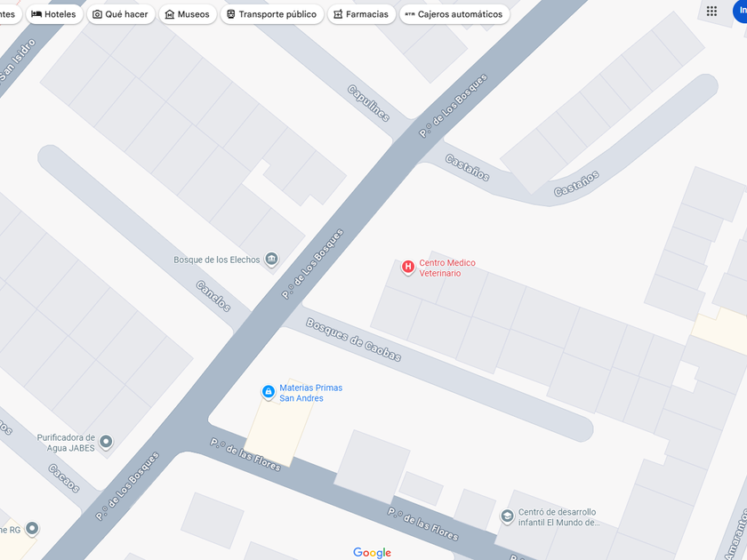
Task: Select the Materias Primas San Andres marker
Action: [269, 392]
